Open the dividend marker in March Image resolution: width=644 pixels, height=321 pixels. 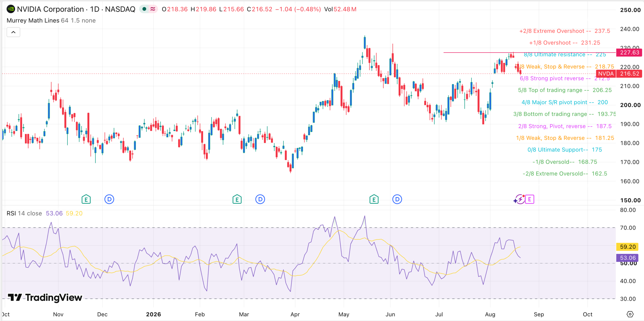260,199
